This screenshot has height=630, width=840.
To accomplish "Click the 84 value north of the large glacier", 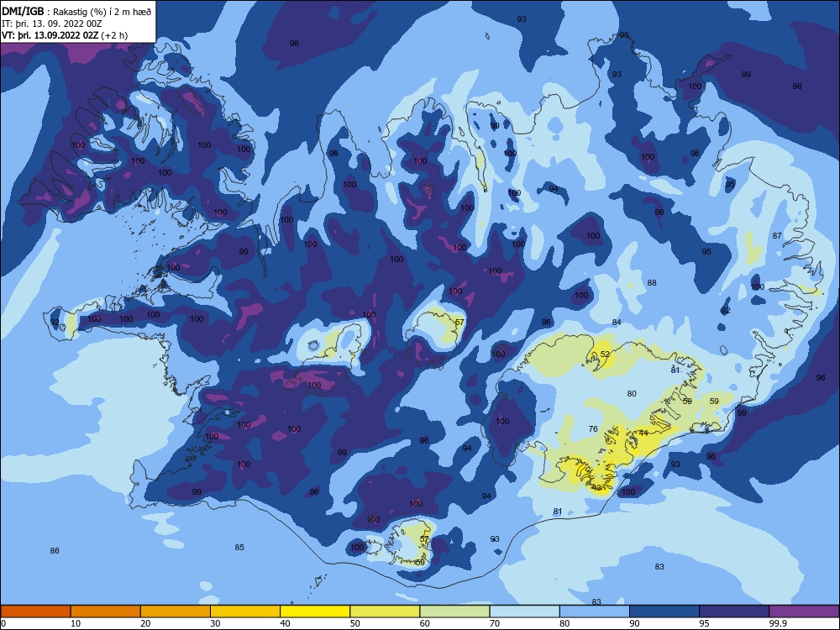I will coord(617,322).
